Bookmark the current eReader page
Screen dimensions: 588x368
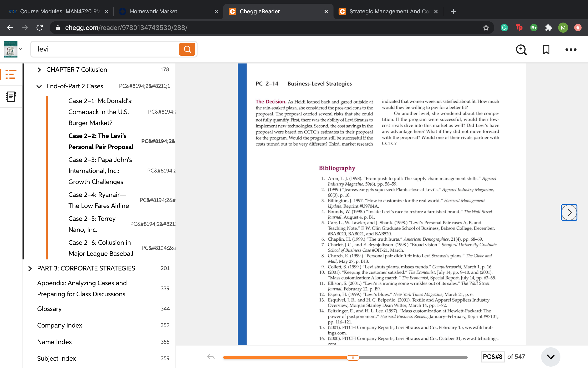click(x=546, y=50)
